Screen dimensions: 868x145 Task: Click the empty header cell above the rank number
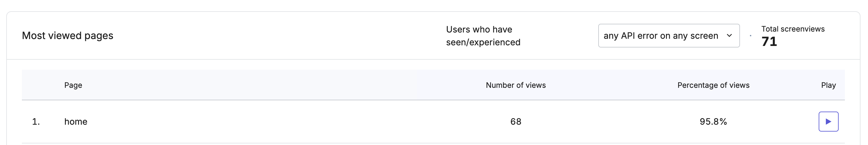click(36, 85)
